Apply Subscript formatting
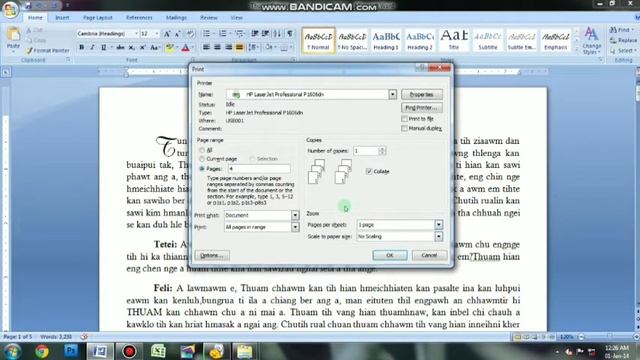Screen dimensions: 640x360 point(131,47)
